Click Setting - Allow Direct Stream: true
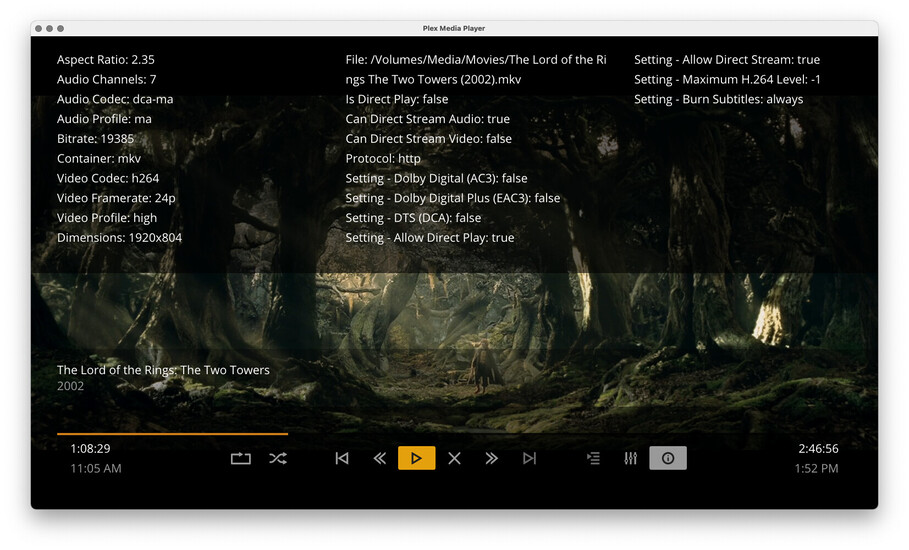Viewport: 909px width, 550px height. [727, 60]
